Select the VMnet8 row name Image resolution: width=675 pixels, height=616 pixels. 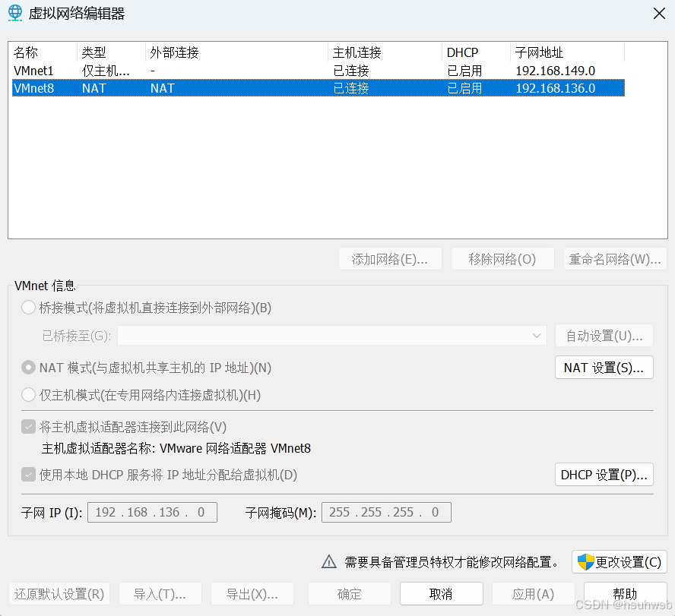[x=34, y=88]
